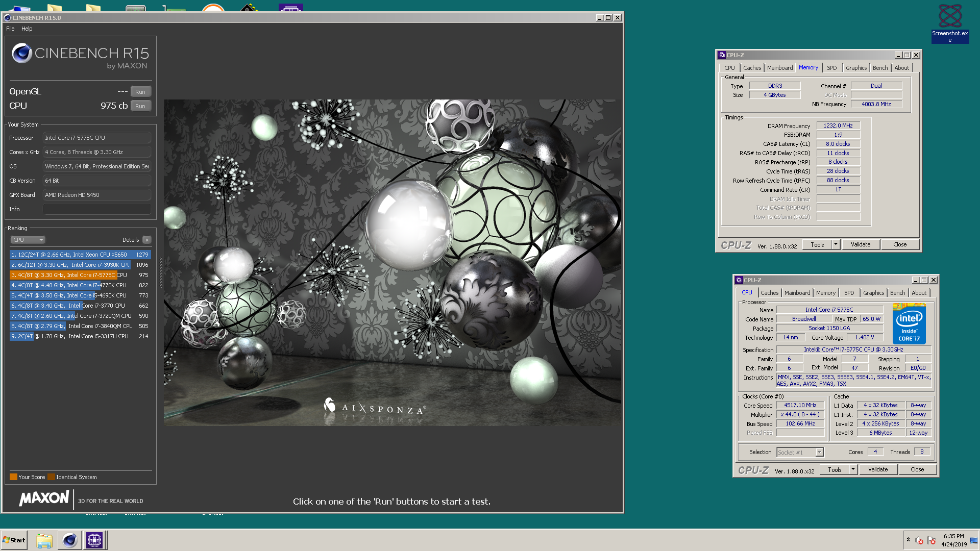
Task: Switch to Cinebench via its taskbar icon
Action: (70, 540)
